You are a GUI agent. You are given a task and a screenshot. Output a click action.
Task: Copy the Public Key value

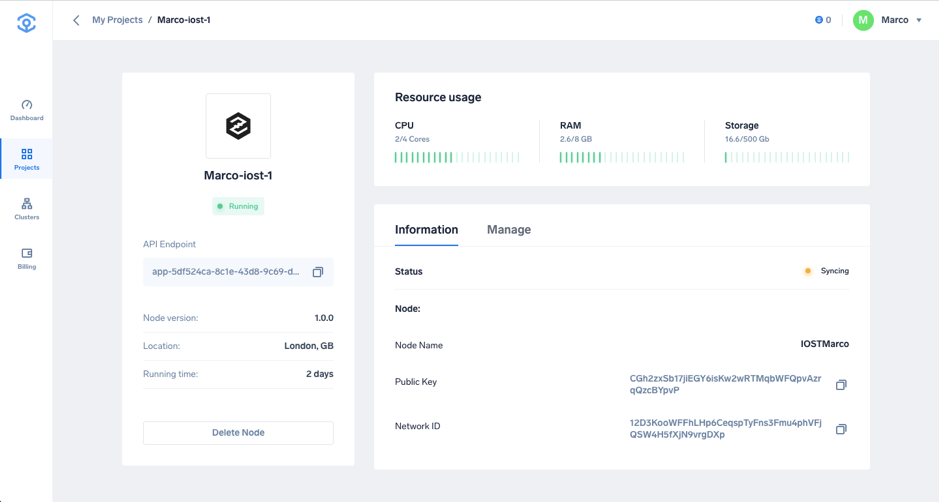[841, 385]
